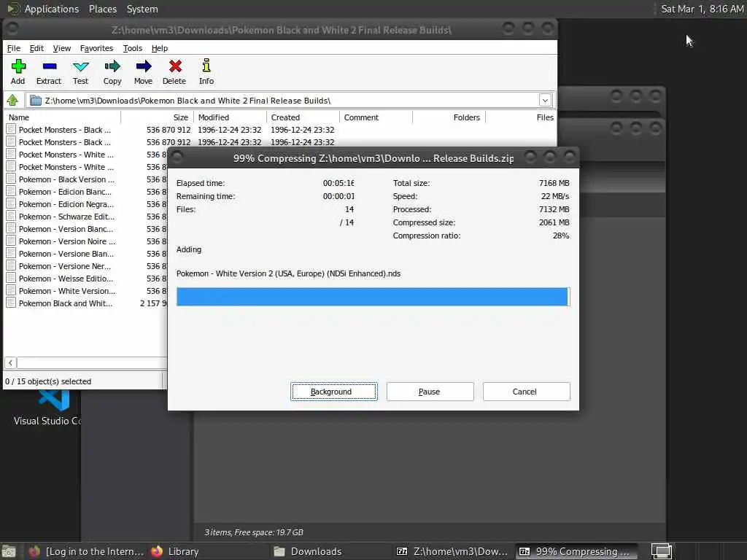
Task: Click the Add toolbar icon
Action: 18,72
